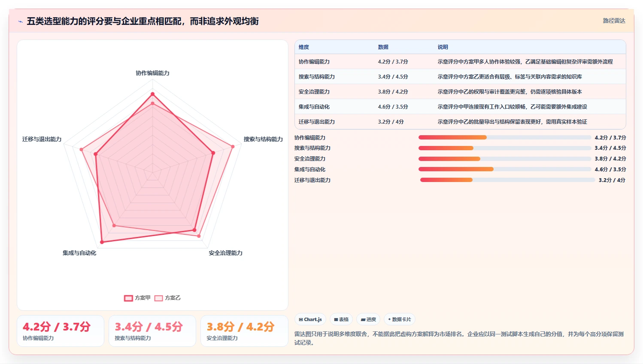Click the 3.2分 / 4分 table value
The height and width of the screenshot is (364, 643).
point(391,122)
